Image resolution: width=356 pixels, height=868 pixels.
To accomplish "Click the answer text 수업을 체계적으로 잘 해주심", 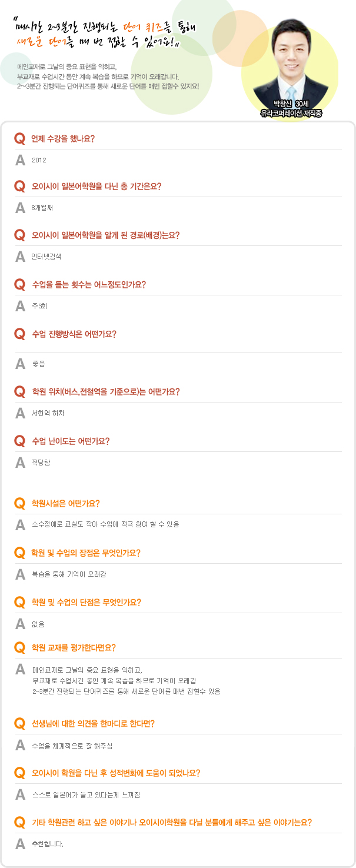I will [x=72, y=746].
